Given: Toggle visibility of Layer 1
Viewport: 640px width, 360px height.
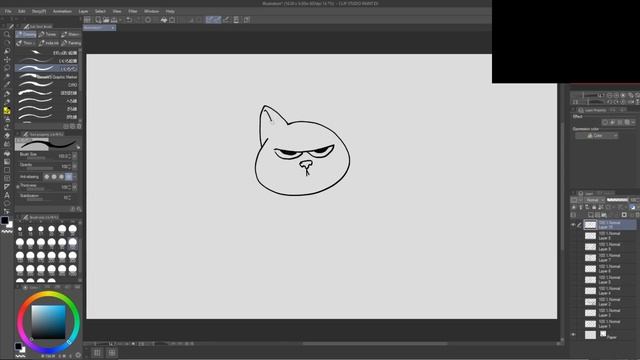Looking at the screenshot, I should point(573,324).
